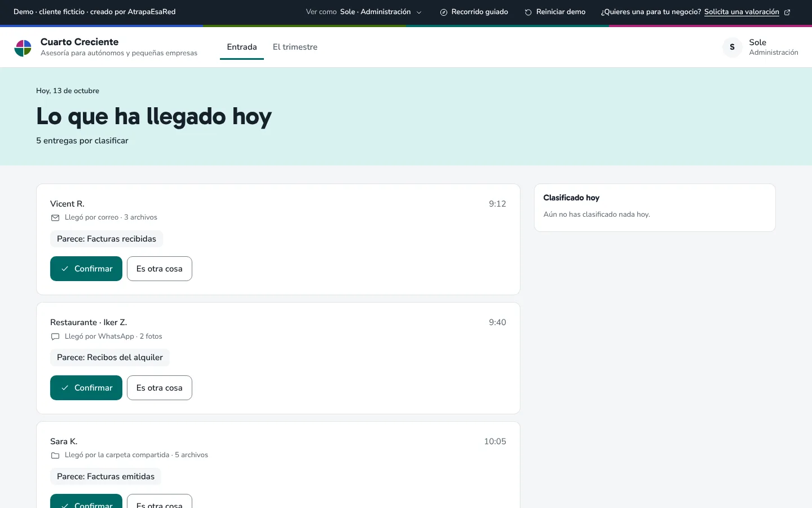
Task: Click the Sole Administración profile label
Action: 774,47
